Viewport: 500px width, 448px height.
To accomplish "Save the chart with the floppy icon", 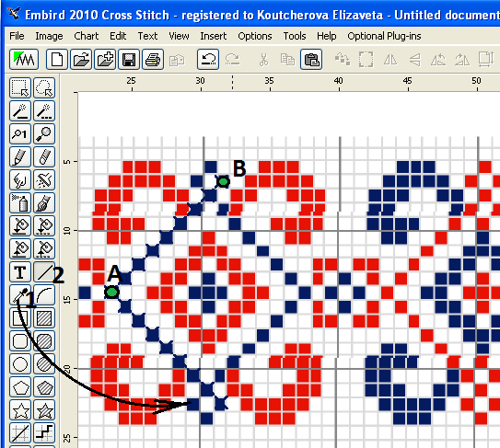I will coord(129,59).
